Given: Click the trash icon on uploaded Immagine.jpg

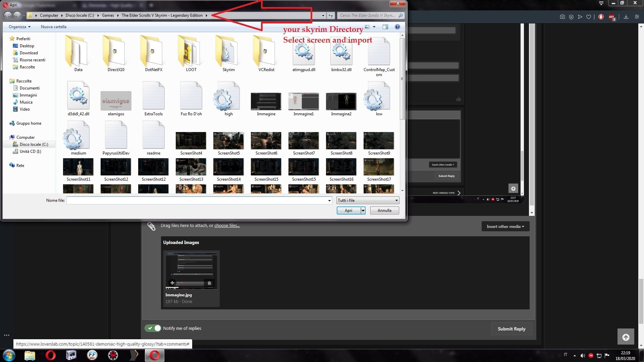Looking at the screenshot, I should (209, 283).
